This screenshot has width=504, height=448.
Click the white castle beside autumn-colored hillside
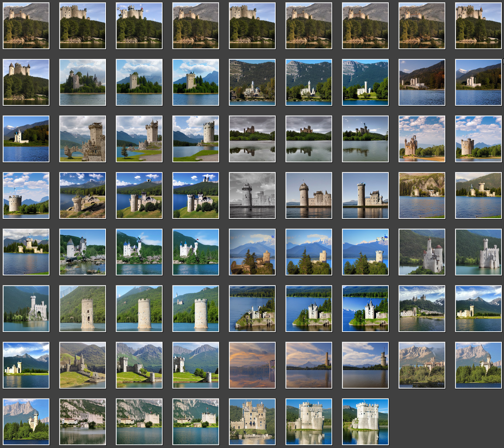pyautogui.click(x=422, y=82)
